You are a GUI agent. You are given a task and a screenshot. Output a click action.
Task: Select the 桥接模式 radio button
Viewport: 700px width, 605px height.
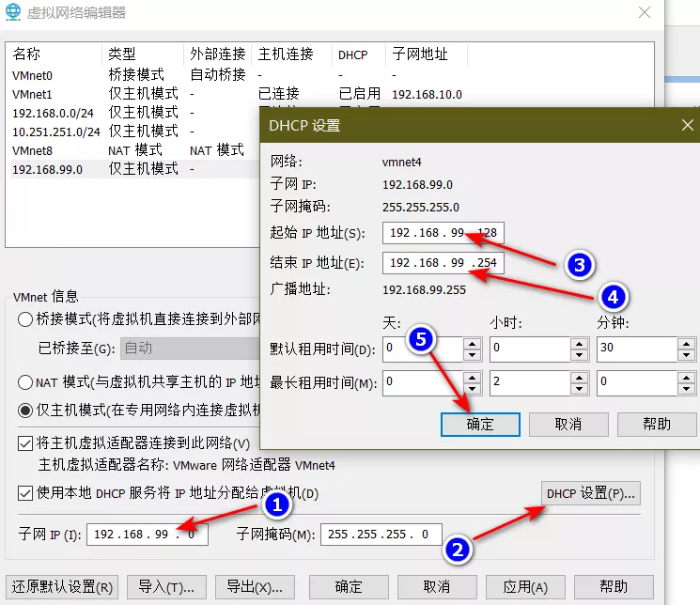click(x=25, y=319)
